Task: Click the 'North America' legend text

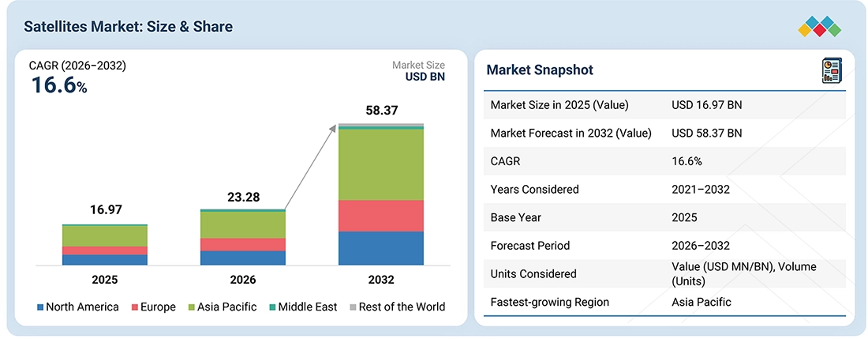Action: pos(83,307)
